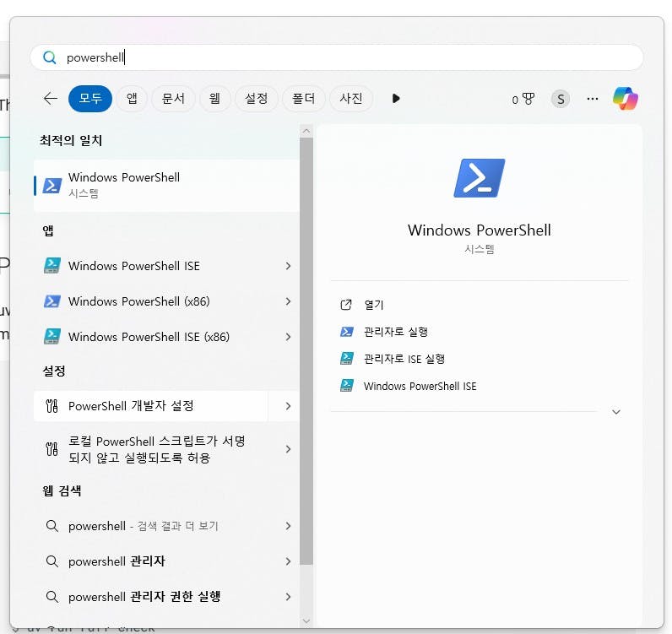Select the 사진 filter tab
Viewport: 672px width, 634px height.
tap(351, 99)
